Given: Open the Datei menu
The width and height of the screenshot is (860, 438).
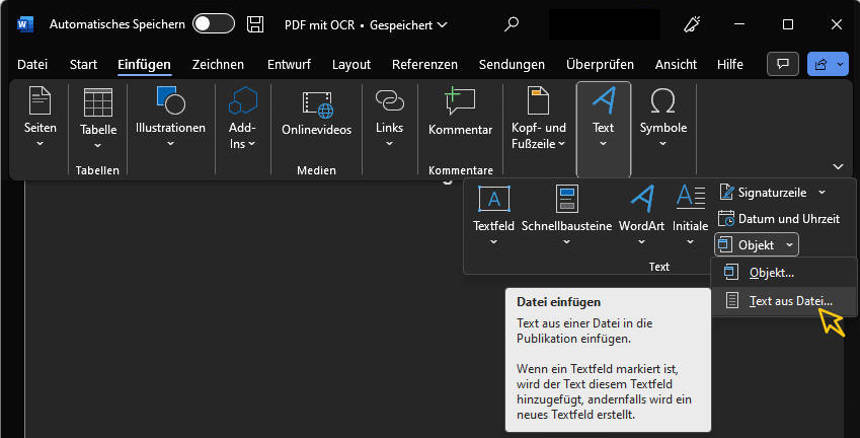Looking at the screenshot, I should click(32, 65).
